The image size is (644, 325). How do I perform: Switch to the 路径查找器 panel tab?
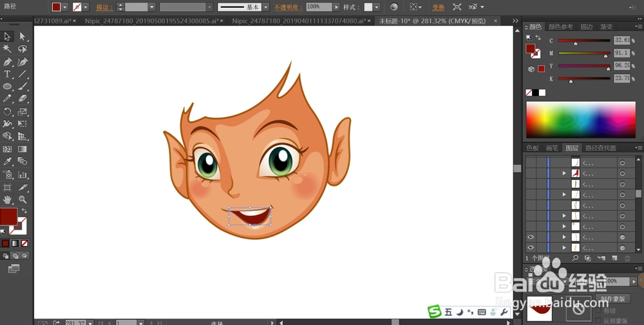(x=601, y=148)
